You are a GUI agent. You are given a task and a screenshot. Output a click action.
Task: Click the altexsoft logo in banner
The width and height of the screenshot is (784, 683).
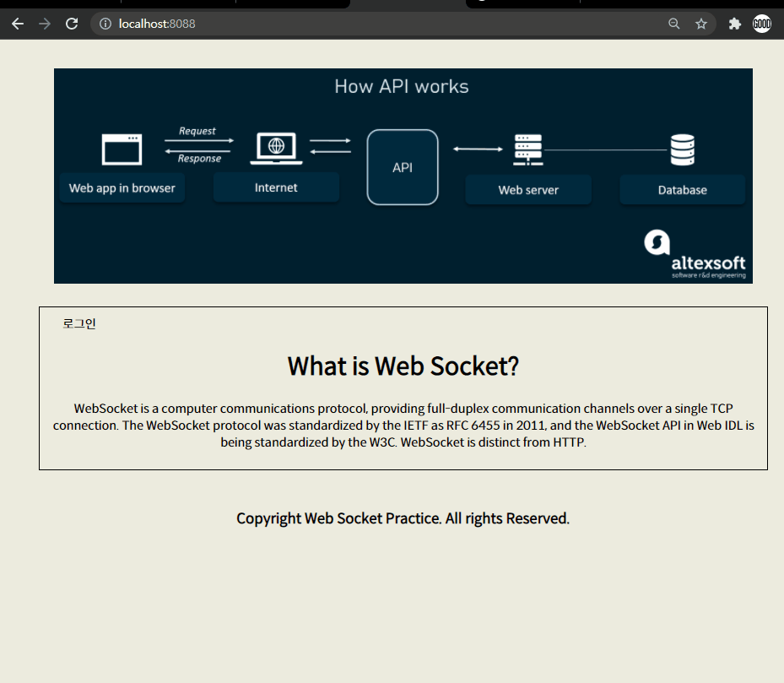tap(695, 254)
